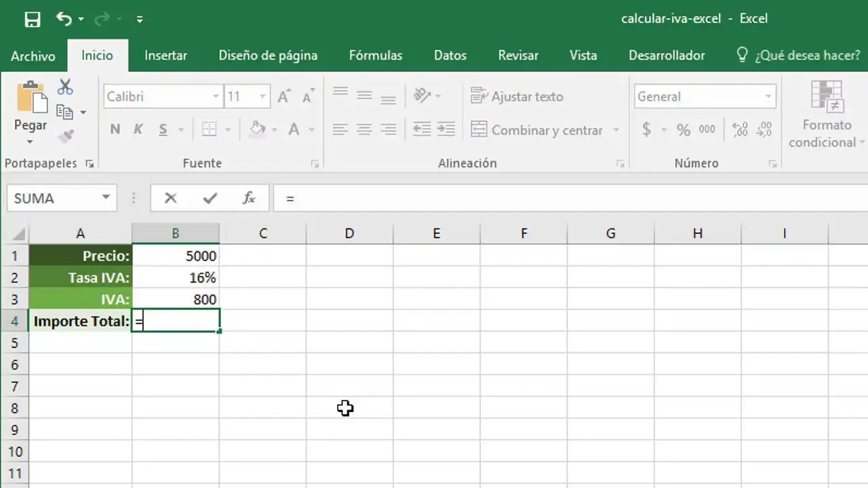Click the Copy icon
The width and height of the screenshot is (868, 488).
[64, 112]
